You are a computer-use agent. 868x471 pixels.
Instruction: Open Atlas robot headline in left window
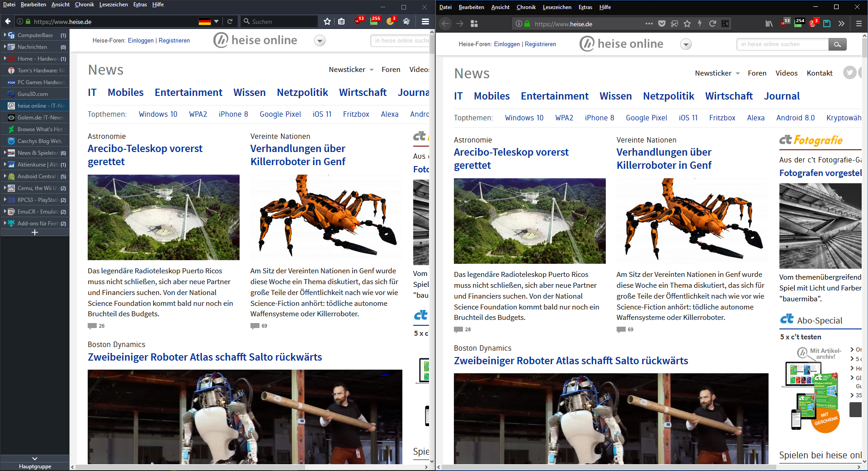point(205,357)
